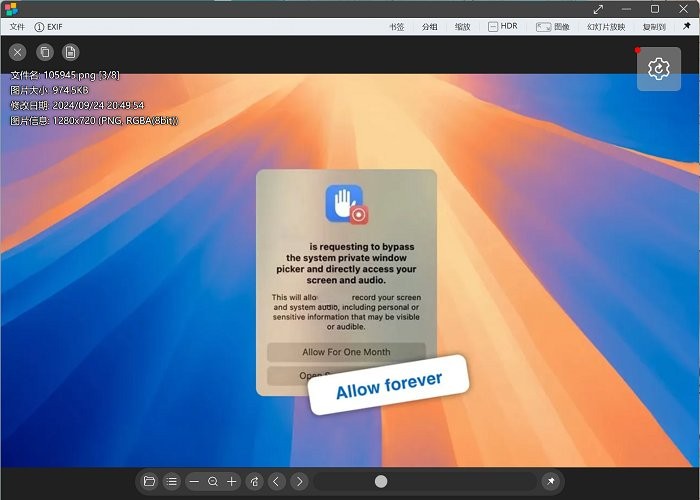
Task: Open the settings gear with refresh arrow
Action: click(x=658, y=68)
